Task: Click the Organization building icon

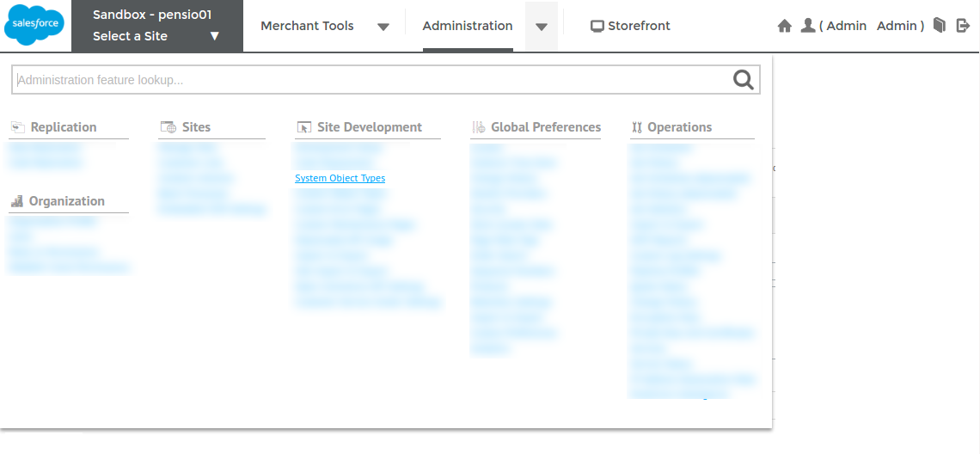Action: tap(17, 201)
